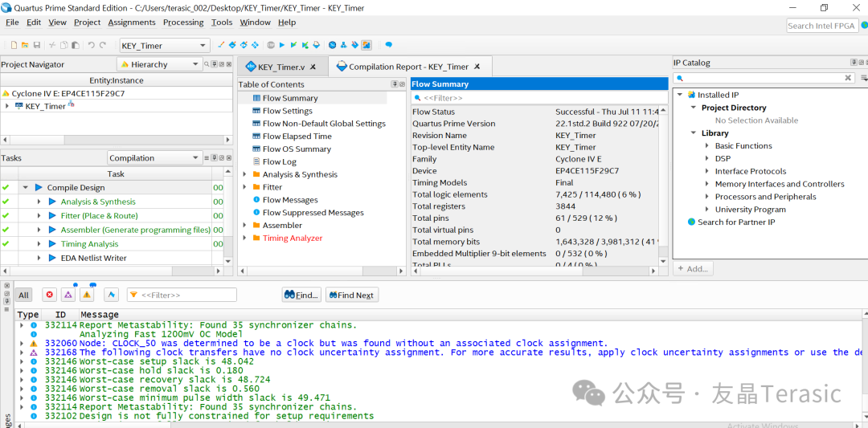Click the Save toolbar icon
The width and height of the screenshot is (868, 428).
click(x=36, y=45)
